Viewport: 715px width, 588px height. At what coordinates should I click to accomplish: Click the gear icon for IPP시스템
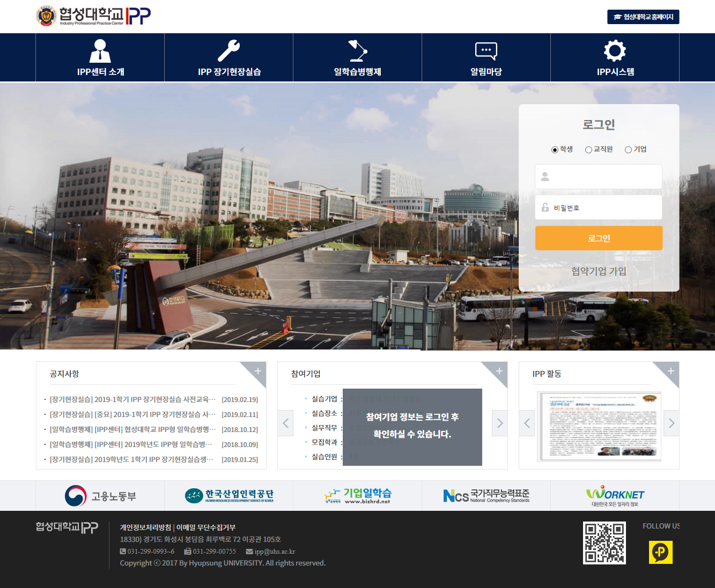[x=615, y=51]
